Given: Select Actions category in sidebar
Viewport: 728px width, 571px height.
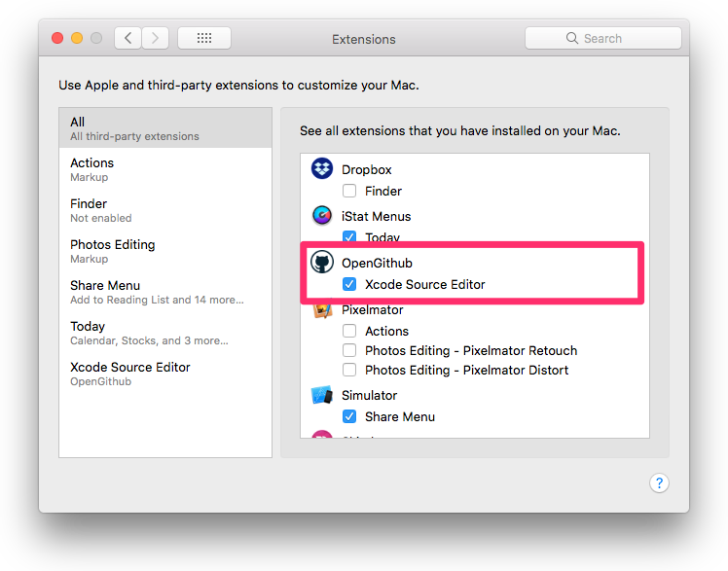Looking at the screenshot, I should click(165, 169).
